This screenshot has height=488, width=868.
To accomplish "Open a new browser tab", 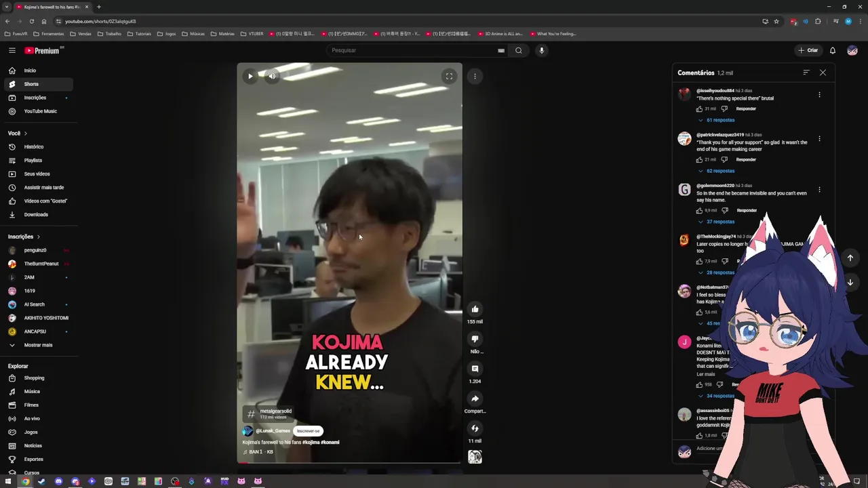I will click(x=98, y=7).
